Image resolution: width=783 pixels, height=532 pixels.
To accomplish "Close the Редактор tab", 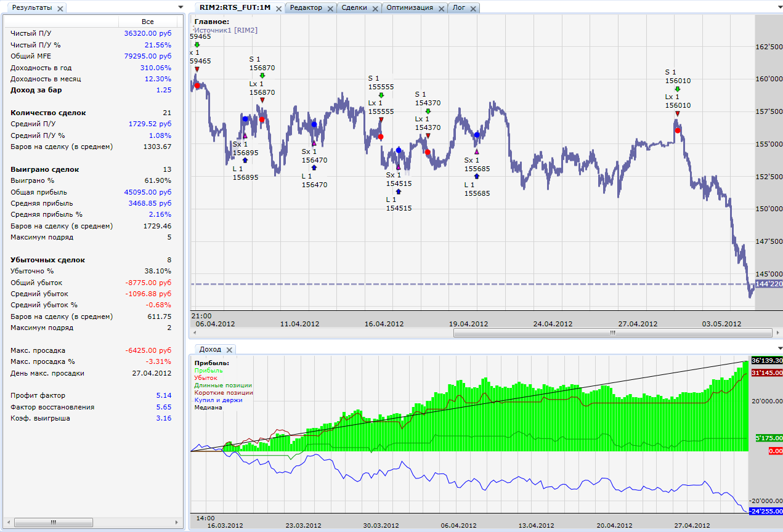I will (x=330, y=9).
